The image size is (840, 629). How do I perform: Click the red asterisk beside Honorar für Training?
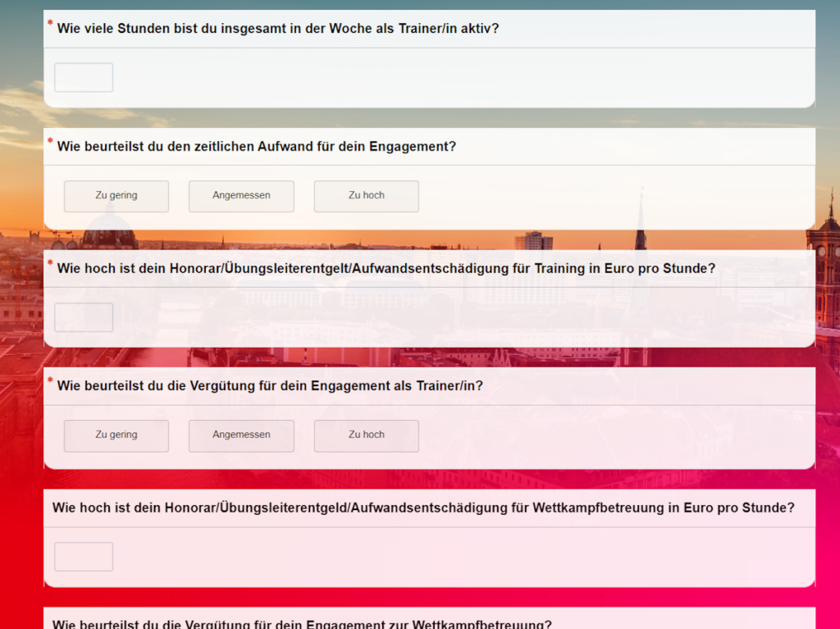(50, 263)
